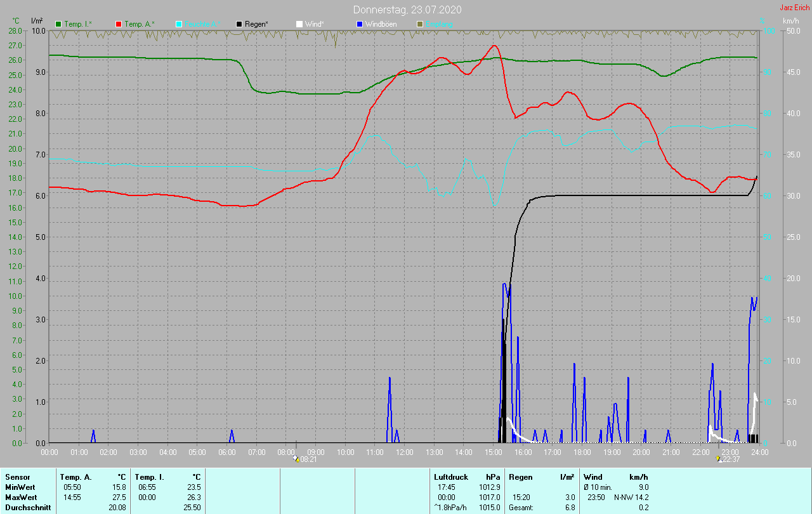Click the 'Regen' header in the table
This screenshot has width=812, height=514.
520,477
